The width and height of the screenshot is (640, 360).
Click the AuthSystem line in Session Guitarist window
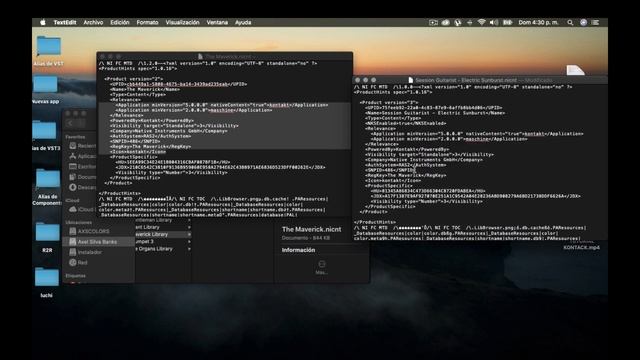click(x=406, y=165)
